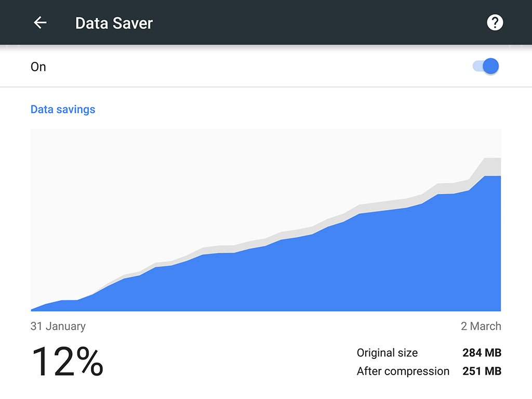Click the dark header bar's empty middle
Image resolution: width=532 pixels, height=399 pixels.
(x=312, y=23)
